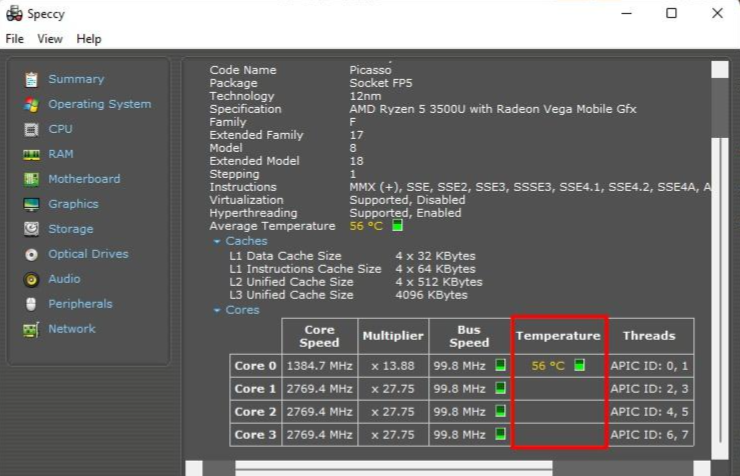Select the Storage drive icon
740x476 pixels.
click(x=31, y=229)
